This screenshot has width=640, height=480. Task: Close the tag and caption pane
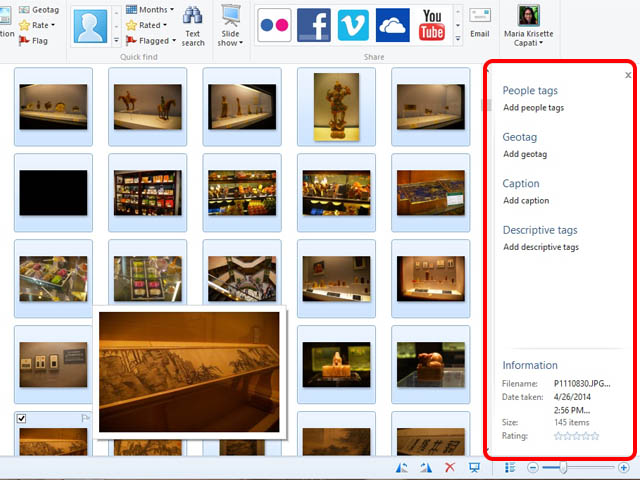(x=628, y=75)
